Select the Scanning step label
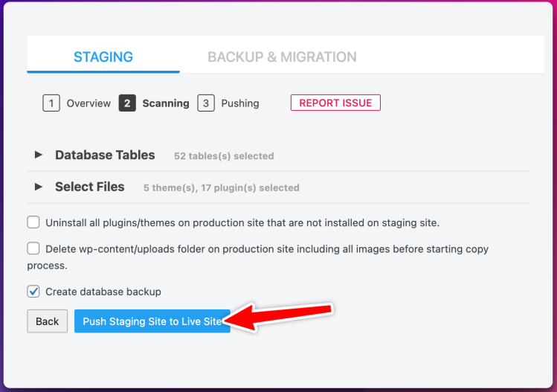The height and width of the screenshot is (392, 557). 166,103
